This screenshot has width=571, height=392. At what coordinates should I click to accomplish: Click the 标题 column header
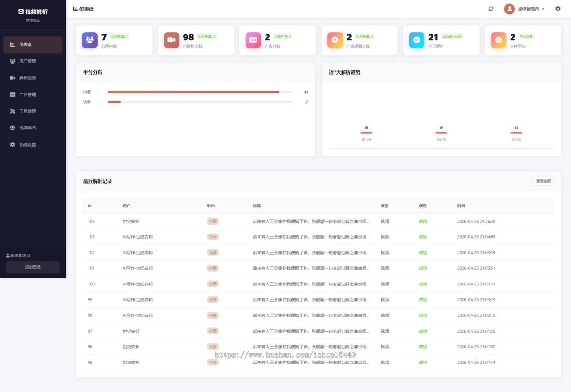coord(257,206)
